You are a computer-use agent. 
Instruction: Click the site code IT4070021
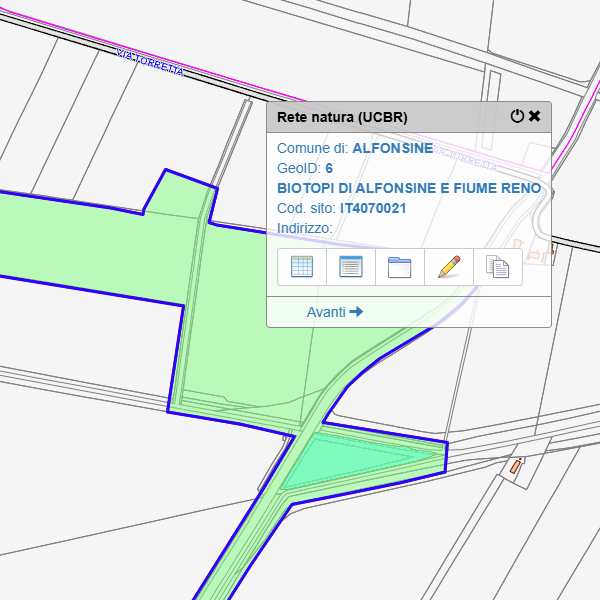click(x=372, y=208)
